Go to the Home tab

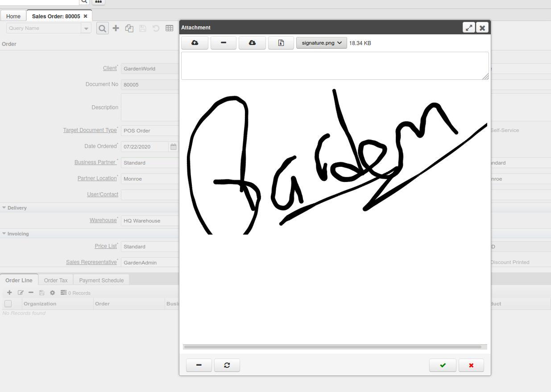coord(13,16)
